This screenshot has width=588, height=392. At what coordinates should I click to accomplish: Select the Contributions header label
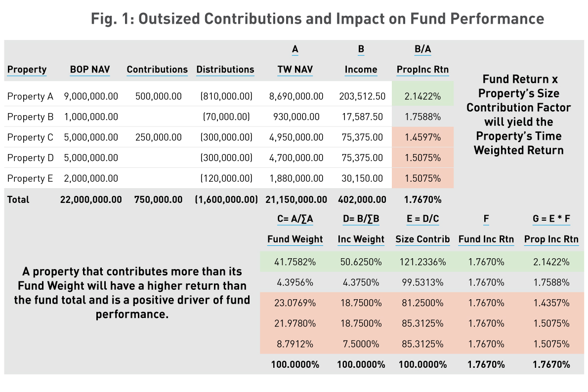pyautogui.click(x=157, y=70)
